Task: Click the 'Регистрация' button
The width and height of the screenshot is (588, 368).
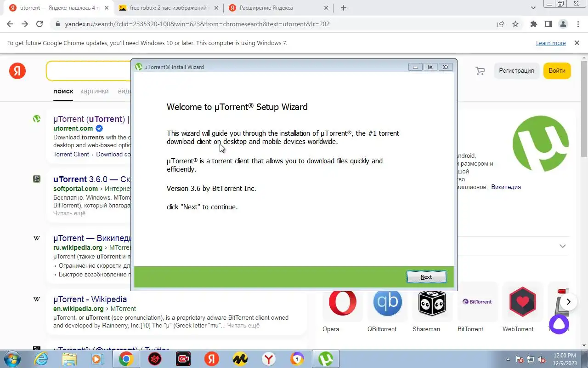Action: point(516,71)
